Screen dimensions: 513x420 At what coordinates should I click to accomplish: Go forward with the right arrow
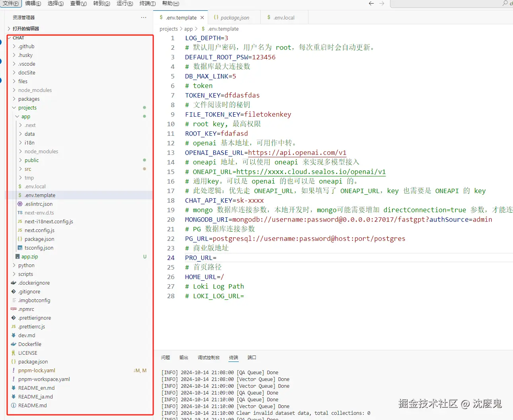coord(382,3)
